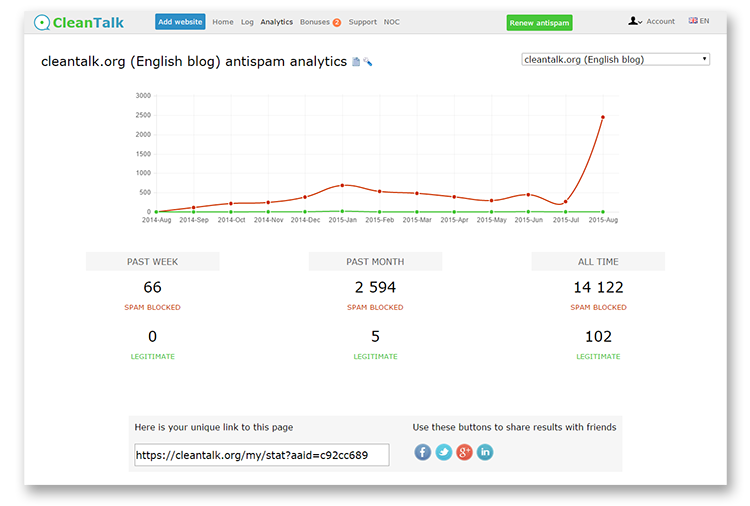Share results on Facebook

pyautogui.click(x=422, y=452)
